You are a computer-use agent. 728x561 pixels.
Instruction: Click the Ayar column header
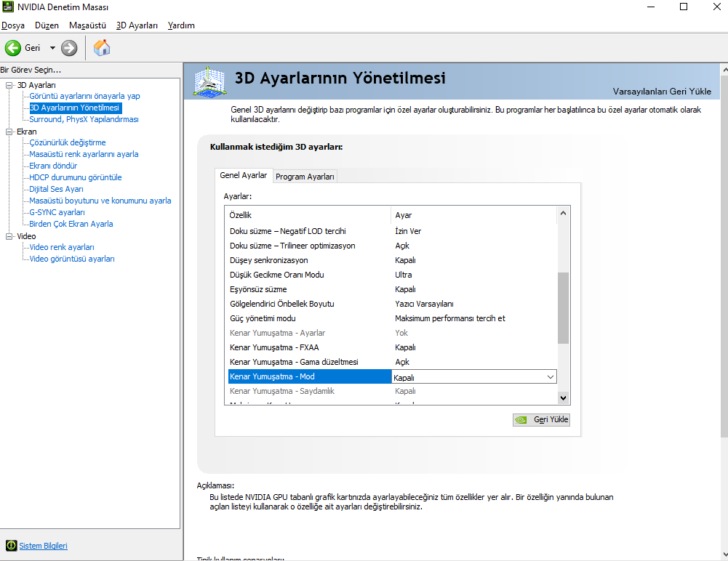pyautogui.click(x=473, y=215)
